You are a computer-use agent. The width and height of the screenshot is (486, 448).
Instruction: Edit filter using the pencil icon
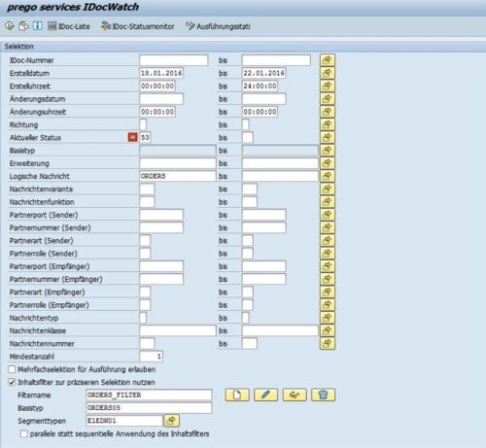(265, 395)
